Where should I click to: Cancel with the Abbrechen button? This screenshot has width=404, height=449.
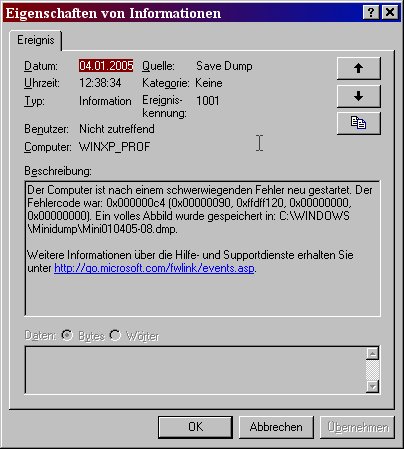(x=276, y=427)
